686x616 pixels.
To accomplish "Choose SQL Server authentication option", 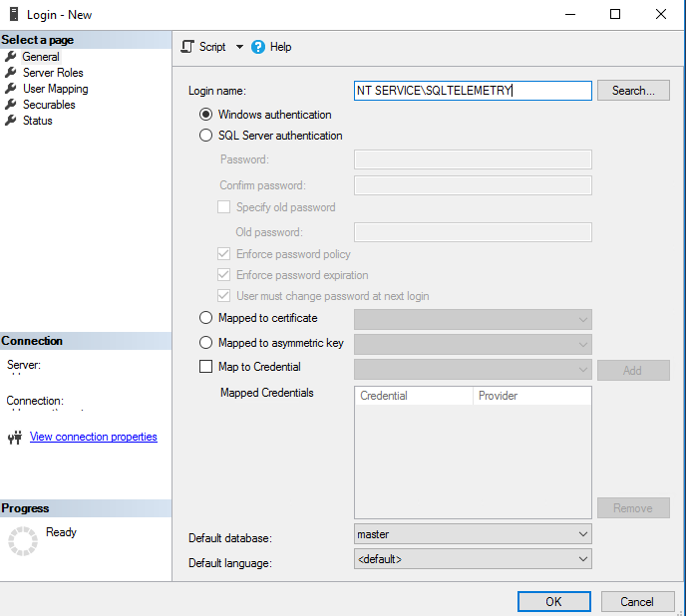I will [x=205, y=136].
